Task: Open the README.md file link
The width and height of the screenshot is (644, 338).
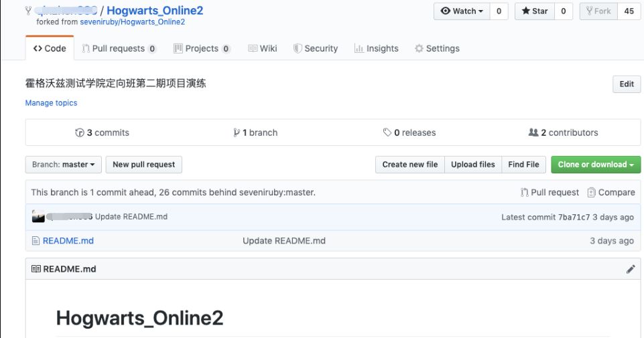Action: [68, 241]
